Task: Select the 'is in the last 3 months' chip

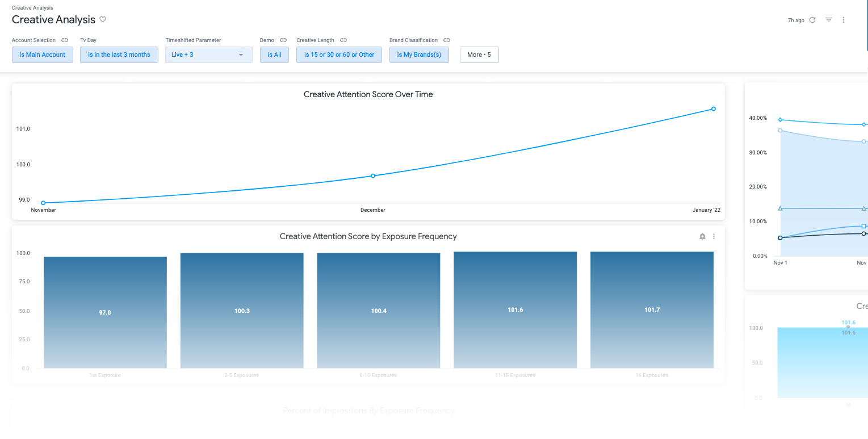Action: pyautogui.click(x=119, y=55)
